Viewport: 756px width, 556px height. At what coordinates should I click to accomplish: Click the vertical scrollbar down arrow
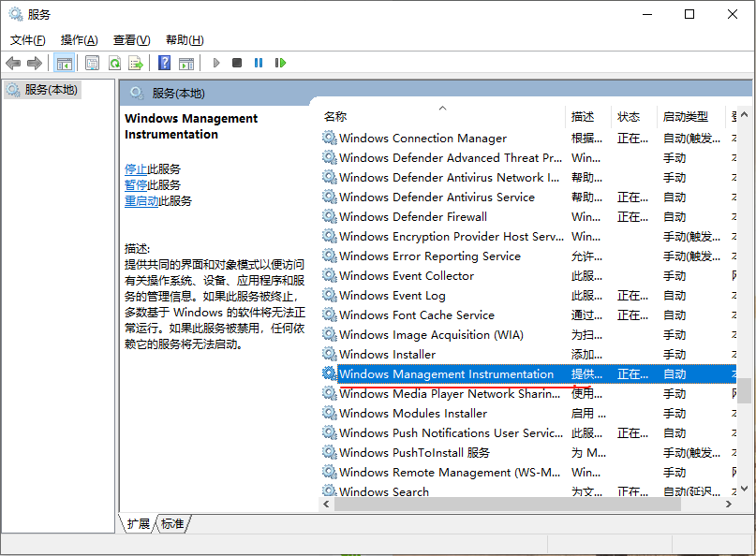tap(745, 489)
